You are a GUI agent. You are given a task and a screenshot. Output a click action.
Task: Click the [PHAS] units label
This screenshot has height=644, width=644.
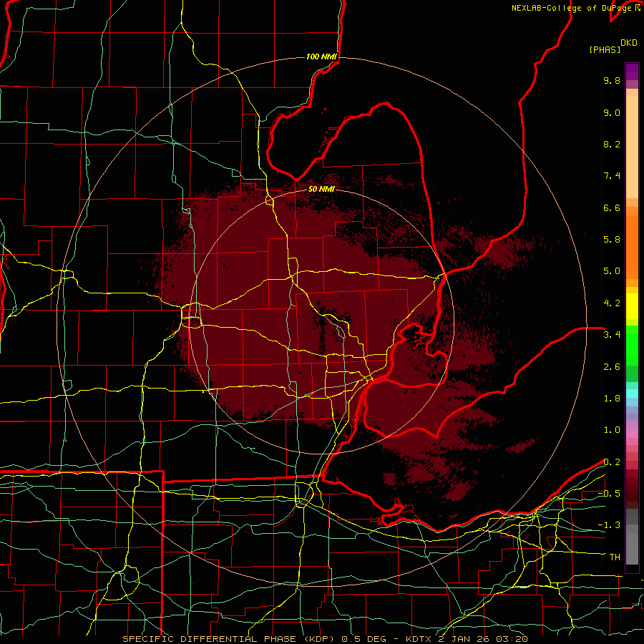605,49
